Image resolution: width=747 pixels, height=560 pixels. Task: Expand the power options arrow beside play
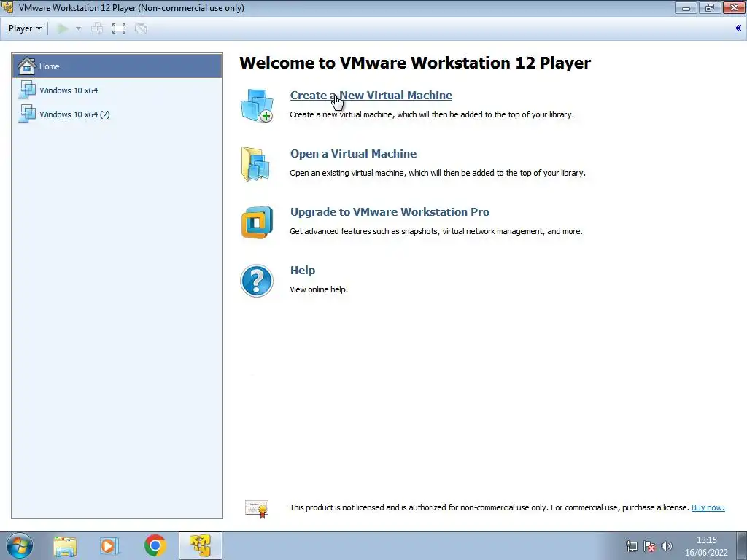point(79,28)
